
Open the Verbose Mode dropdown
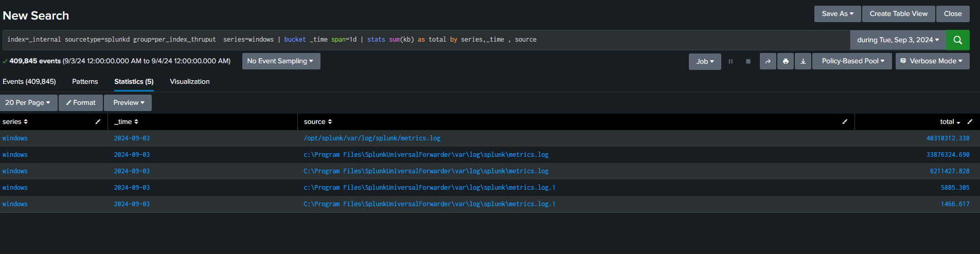(932, 61)
